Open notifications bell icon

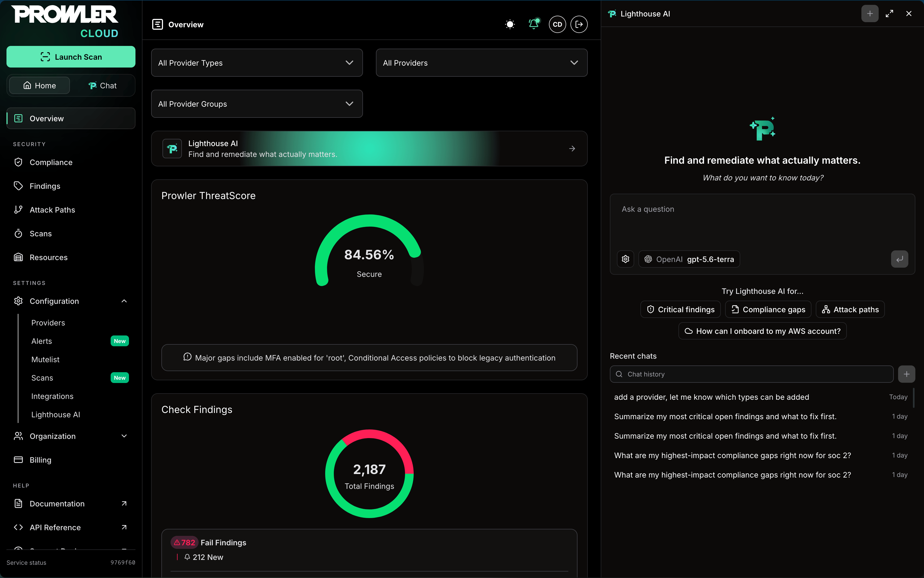point(534,24)
